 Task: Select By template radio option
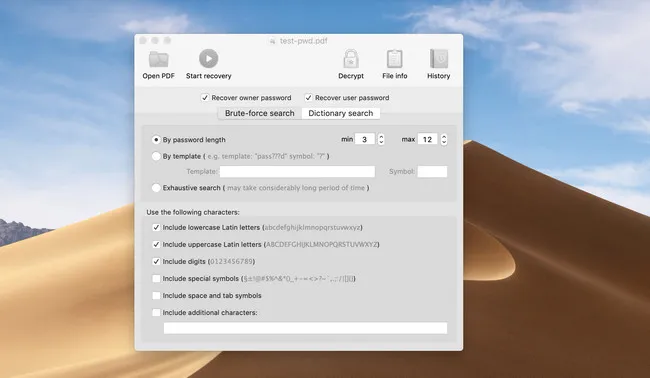pyautogui.click(x=156, y=156)
